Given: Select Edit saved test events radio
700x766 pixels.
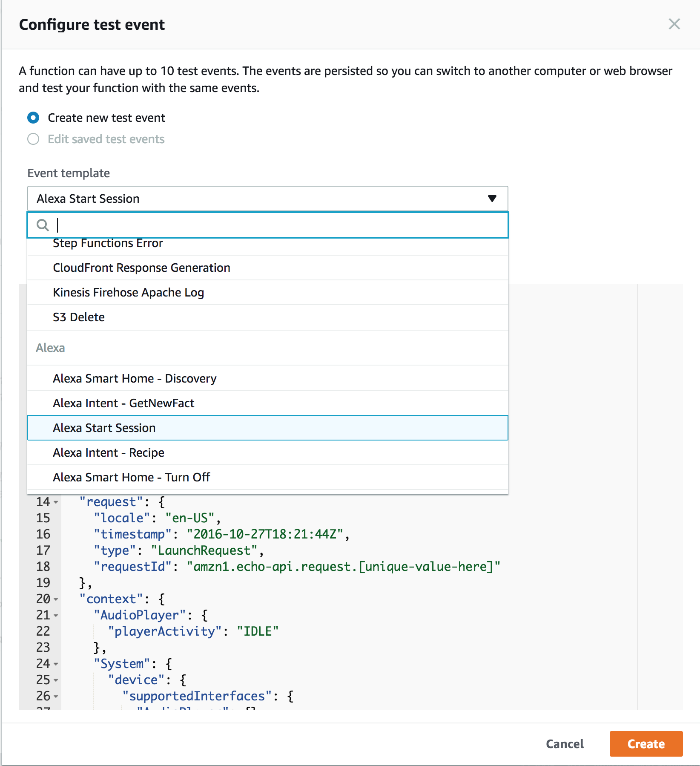Looking at the screenshot, I should (33, 139).
